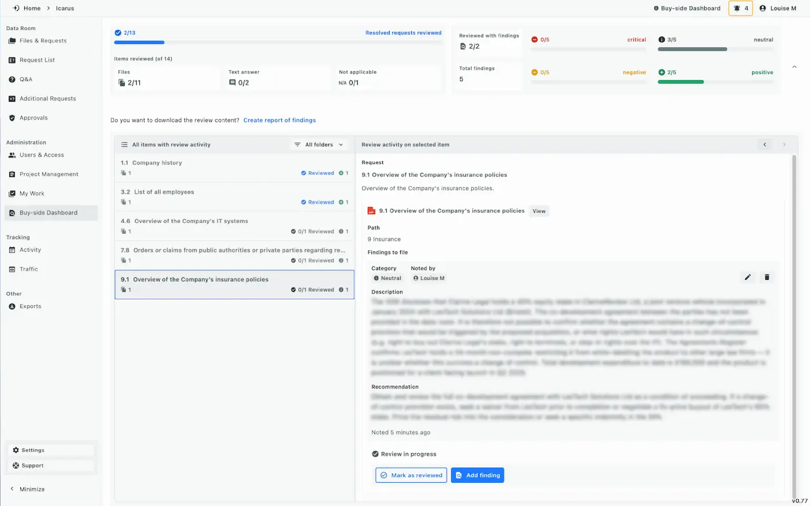Click the Home icon in breadcrumb
The height and width of the screenshot is (506, 812).
[x=16, y=8]
